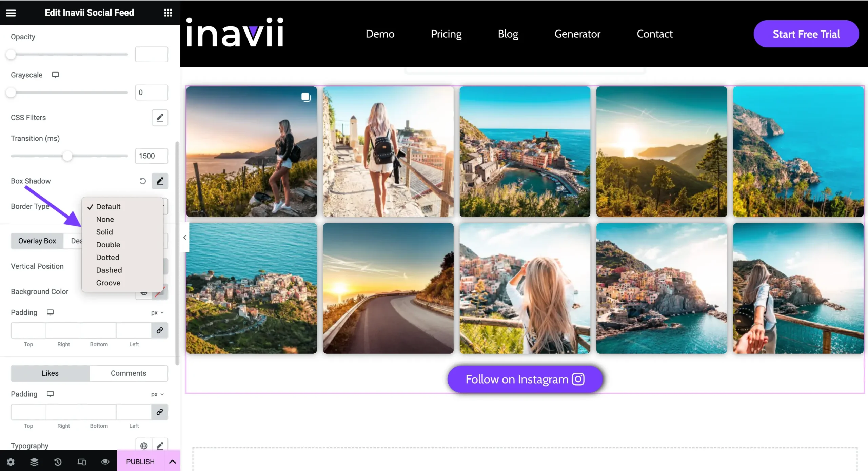
Task: Open revision history icon
Action: (58, 462)
